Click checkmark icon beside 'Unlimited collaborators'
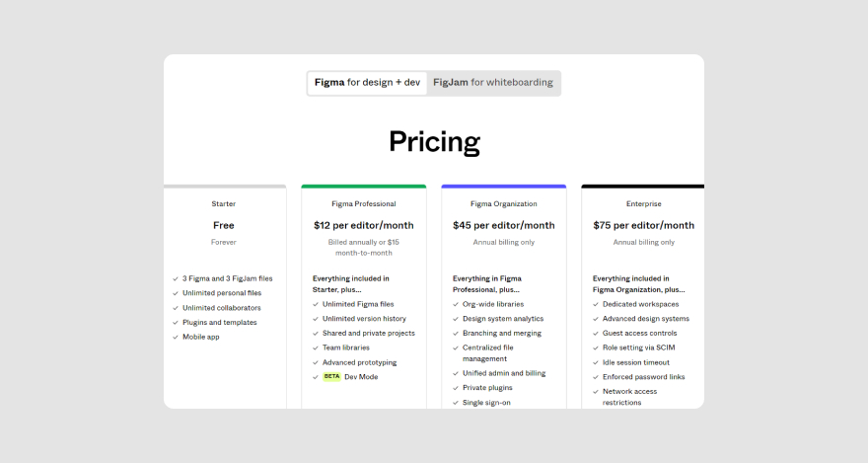The image size is (868, 463). pyautogui.click(x=176, y=308)
